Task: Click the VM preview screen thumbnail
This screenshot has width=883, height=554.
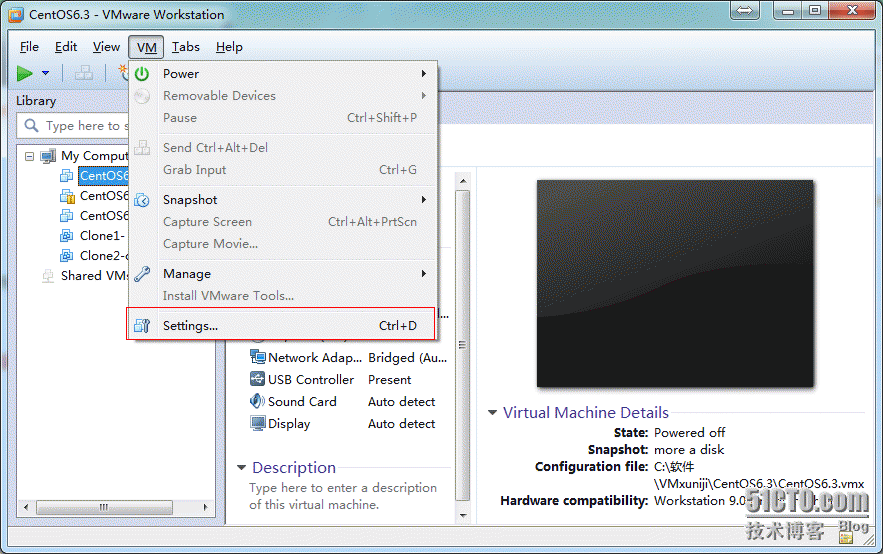Action: (x=675, y=283)
